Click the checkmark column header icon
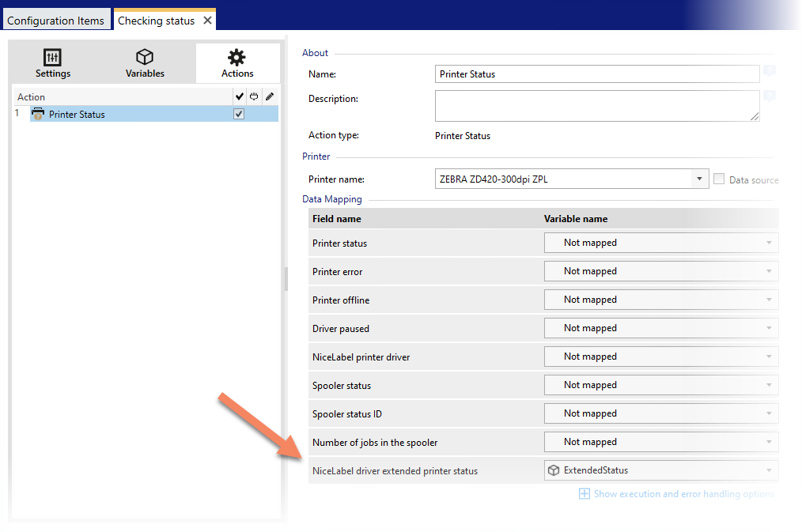Screen dimensions: 802x532 click(239, 96)
